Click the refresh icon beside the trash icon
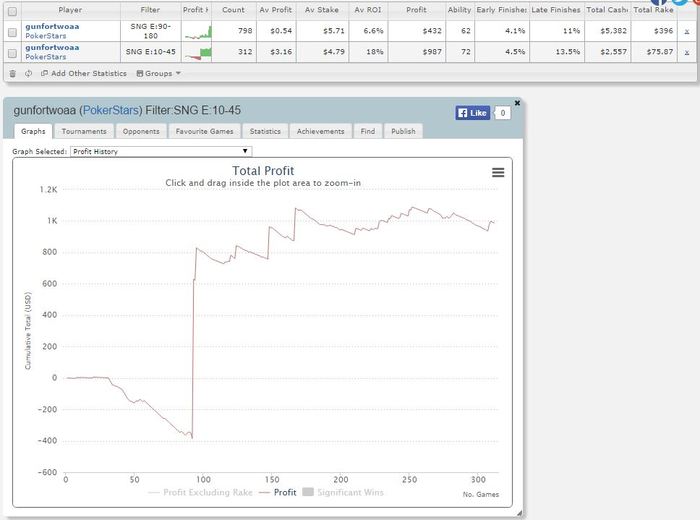 28,74
